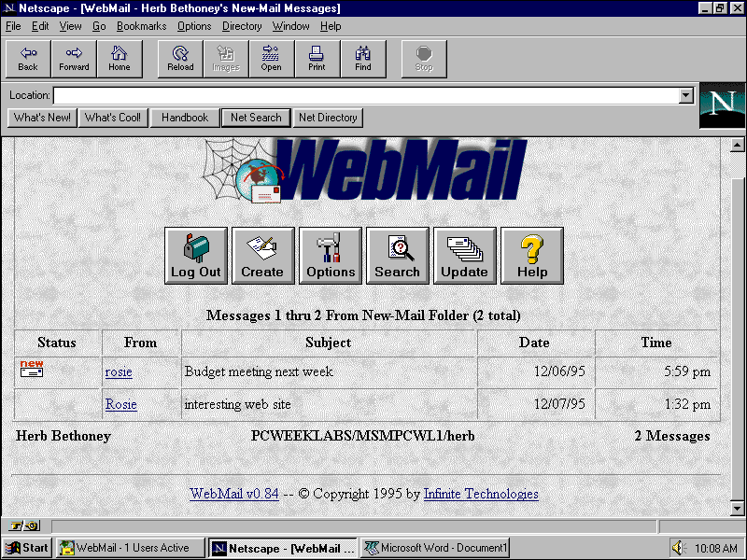The width and height of the screenshot is (747, 560).
Task: Open message from capitalized Rosie link
Action: 121,404
